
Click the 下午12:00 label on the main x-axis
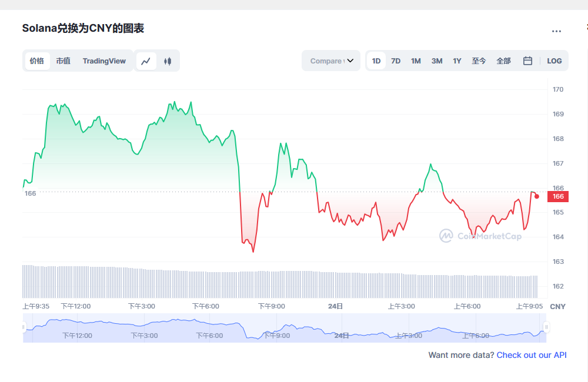76,306
